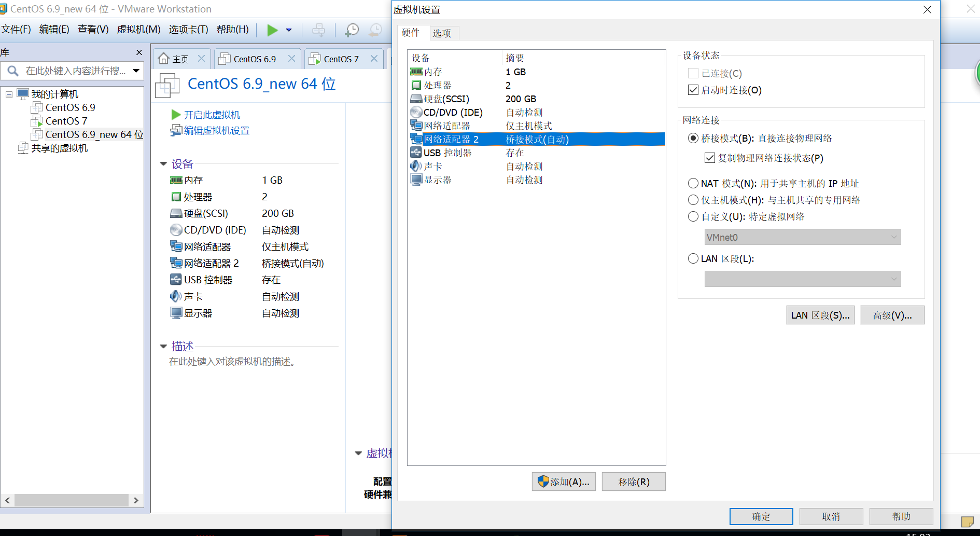Viewport: 980px width, 536px height.
Task: Click CD/DVD (IDE) icon in main window device list
Action: click(x=176, y=230)
